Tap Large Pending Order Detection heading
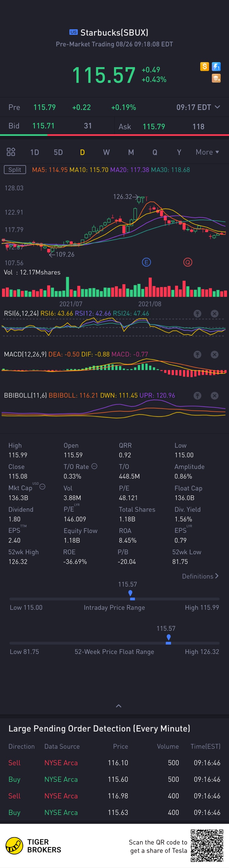Screen dimensions: 229x868 99,728
